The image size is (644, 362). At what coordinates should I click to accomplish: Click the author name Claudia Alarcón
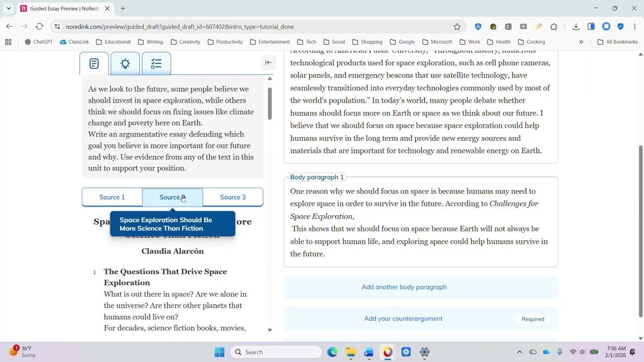tap(173, 251)
